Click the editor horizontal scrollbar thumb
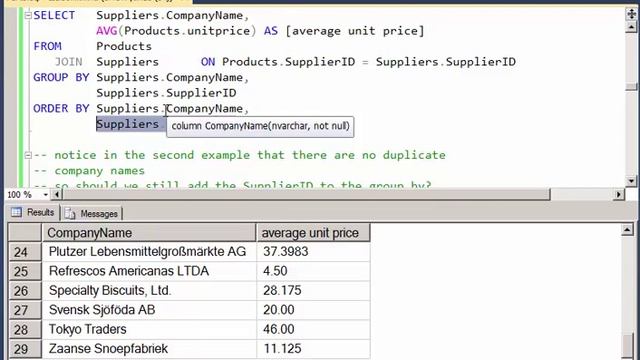 click(x=306, y=195)
